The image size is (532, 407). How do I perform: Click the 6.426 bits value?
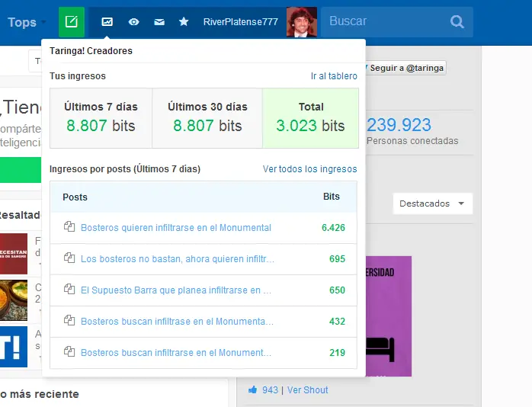tap(333, 228)
